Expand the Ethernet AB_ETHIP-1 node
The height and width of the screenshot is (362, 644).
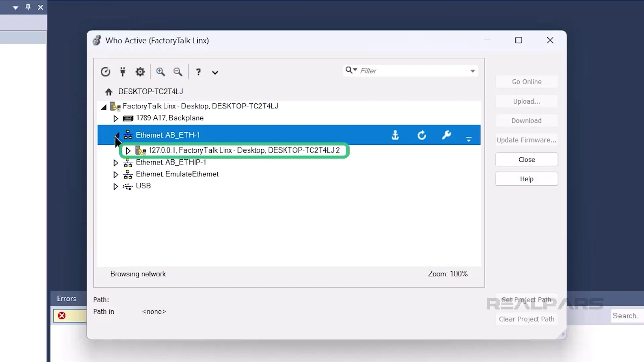[x=116, y=163]
